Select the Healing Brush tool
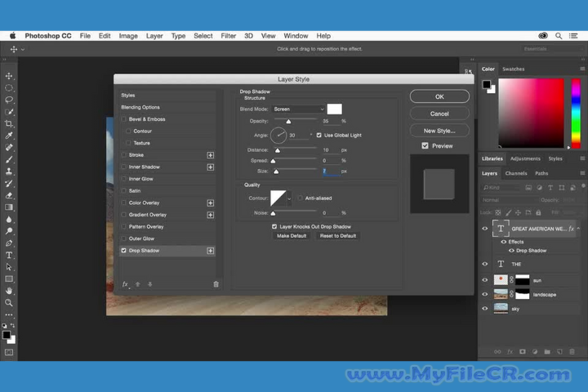588x392 pixels. tap(9, 148)
